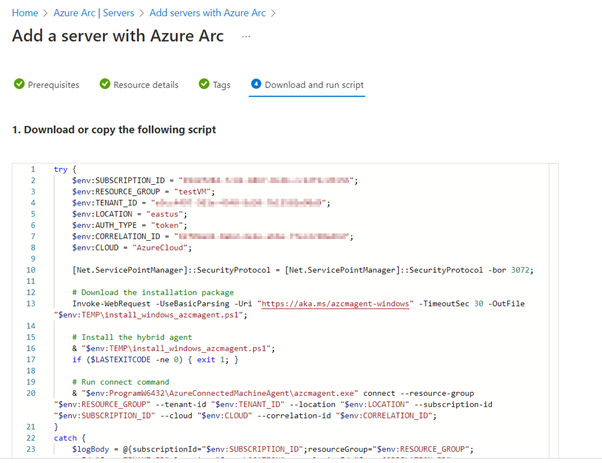Click the Prerequisites green checkmark icon
Image resolution: width=602 pixels, height=463 pixels.
19,85
